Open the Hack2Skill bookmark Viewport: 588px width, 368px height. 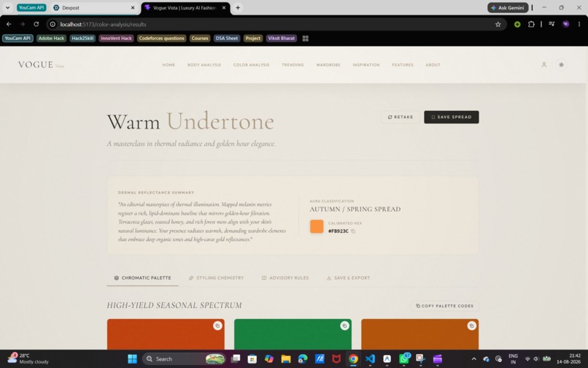click(82, 38)
